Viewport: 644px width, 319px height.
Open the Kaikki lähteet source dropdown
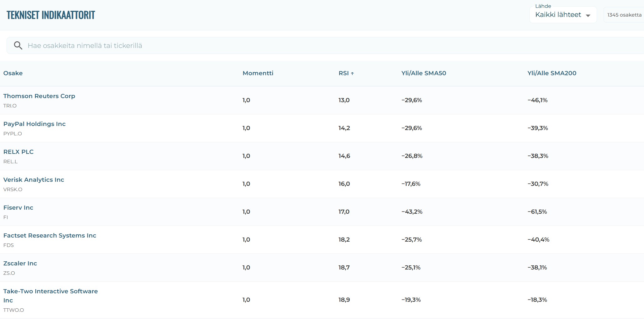tap(558, 15)
